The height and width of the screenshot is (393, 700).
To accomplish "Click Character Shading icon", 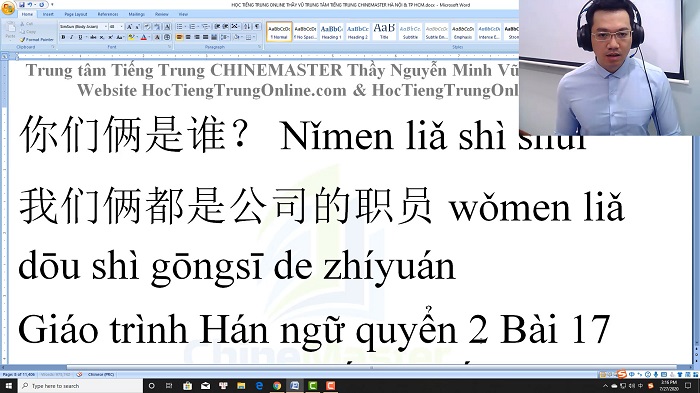I will pyautogui.click(x=158, y=38).
